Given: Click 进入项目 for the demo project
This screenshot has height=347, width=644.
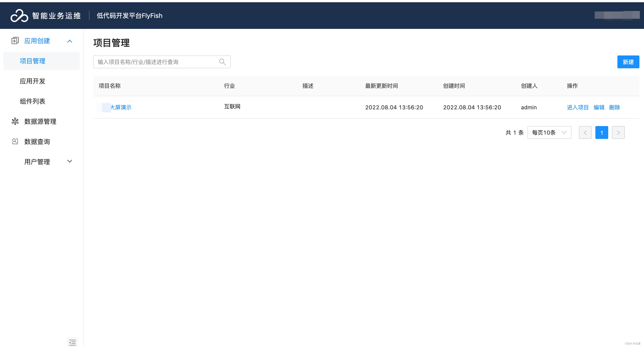Looking at the screenshot, I should click(x=577, y=107).
